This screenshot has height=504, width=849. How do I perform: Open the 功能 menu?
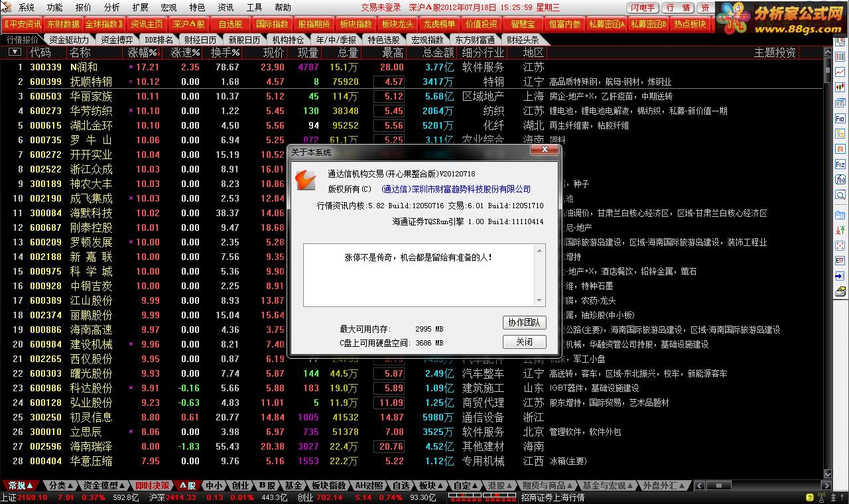tap(55, 7)
